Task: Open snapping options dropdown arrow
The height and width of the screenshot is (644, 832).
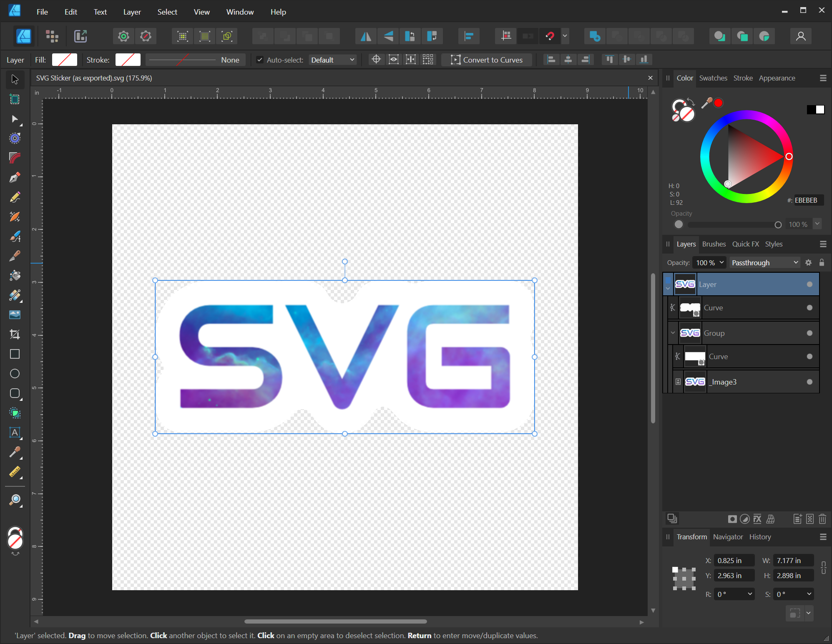Action: (x=565, y=36)
